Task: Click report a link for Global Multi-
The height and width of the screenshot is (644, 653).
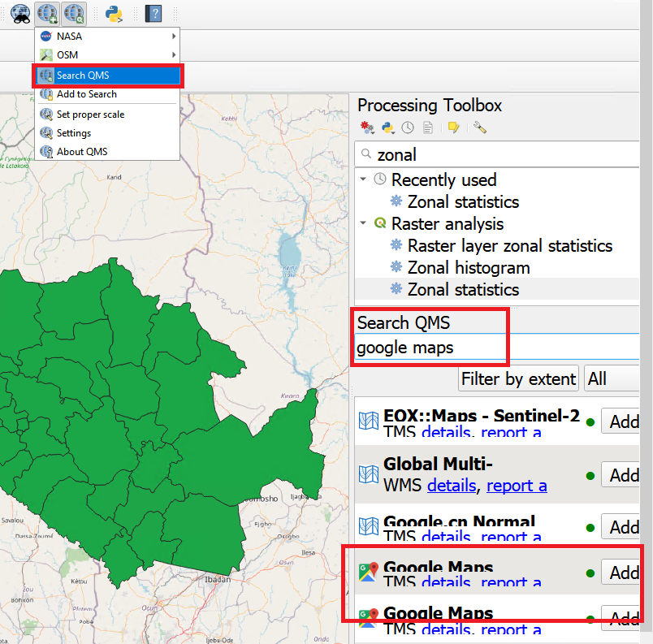Action: tap(517, 486)
